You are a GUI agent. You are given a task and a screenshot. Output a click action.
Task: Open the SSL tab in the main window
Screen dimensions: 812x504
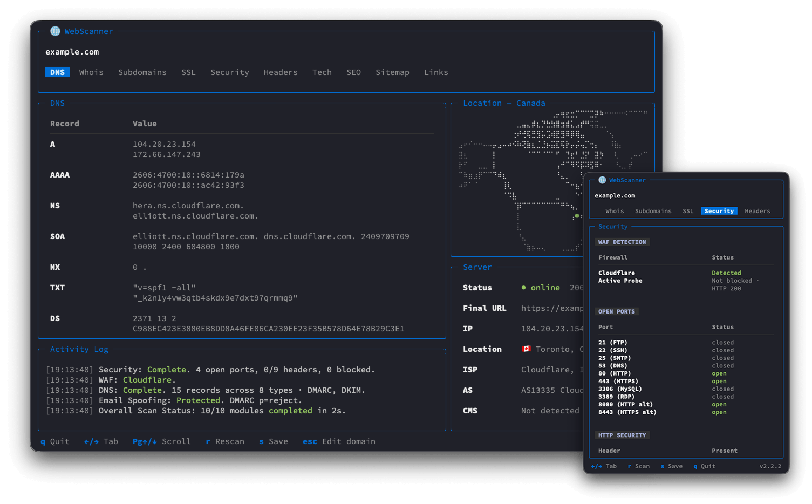188,72
